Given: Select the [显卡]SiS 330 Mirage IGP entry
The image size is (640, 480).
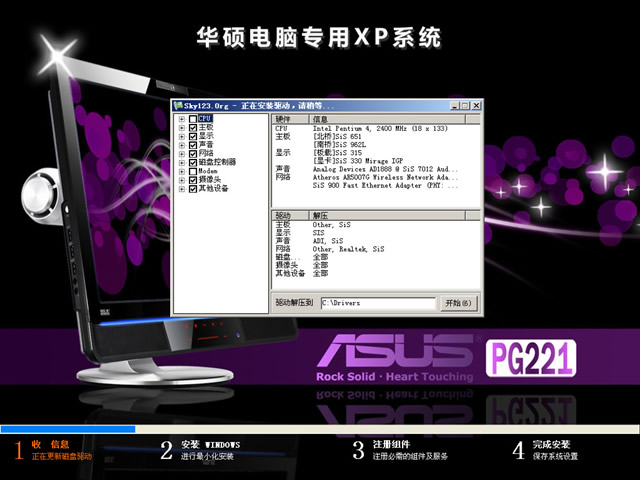Looking at the screenshot, I should (358, 161).
